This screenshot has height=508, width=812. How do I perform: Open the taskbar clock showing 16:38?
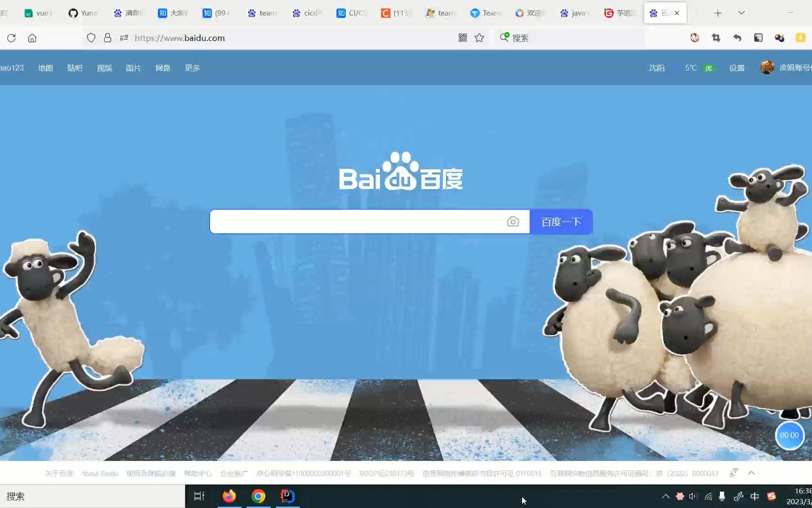tap(799, 496)
